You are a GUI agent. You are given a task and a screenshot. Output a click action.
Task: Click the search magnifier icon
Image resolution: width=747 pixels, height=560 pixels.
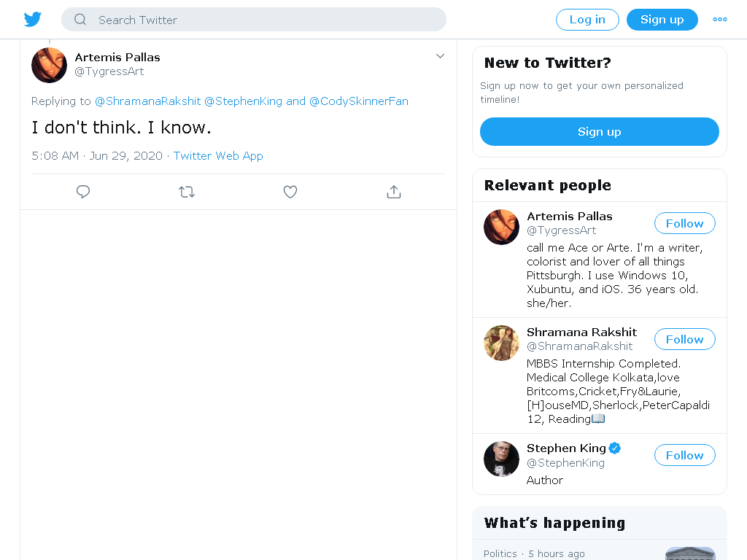click(80, 20)
